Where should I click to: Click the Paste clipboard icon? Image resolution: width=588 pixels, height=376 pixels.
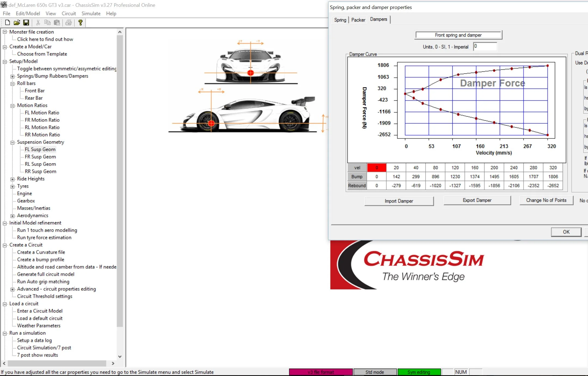tap(57, 23)
